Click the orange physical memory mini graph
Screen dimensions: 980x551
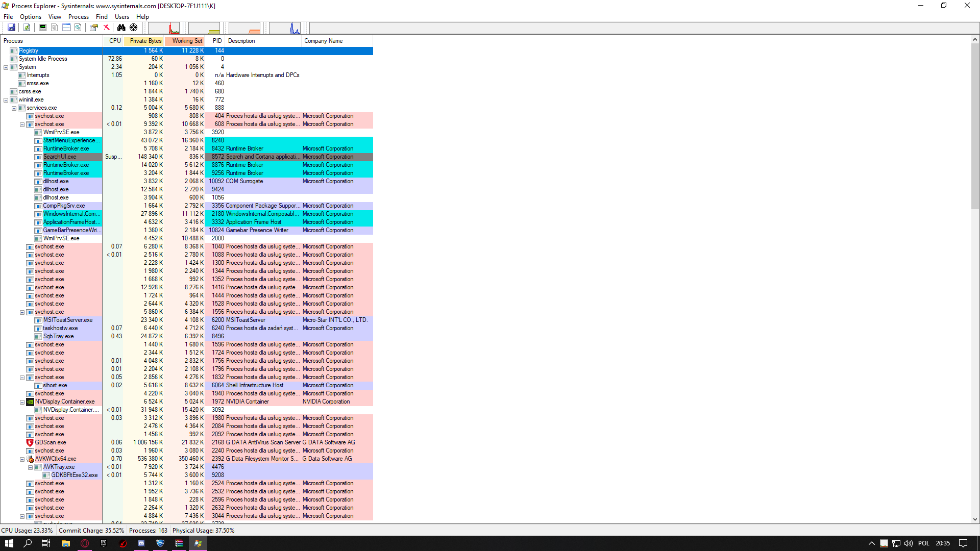click(244, 28)
